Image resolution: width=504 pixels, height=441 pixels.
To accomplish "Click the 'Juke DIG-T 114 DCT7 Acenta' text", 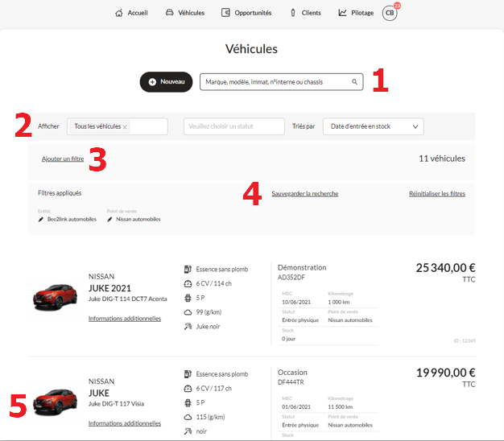I will click(x=127, y=299).
